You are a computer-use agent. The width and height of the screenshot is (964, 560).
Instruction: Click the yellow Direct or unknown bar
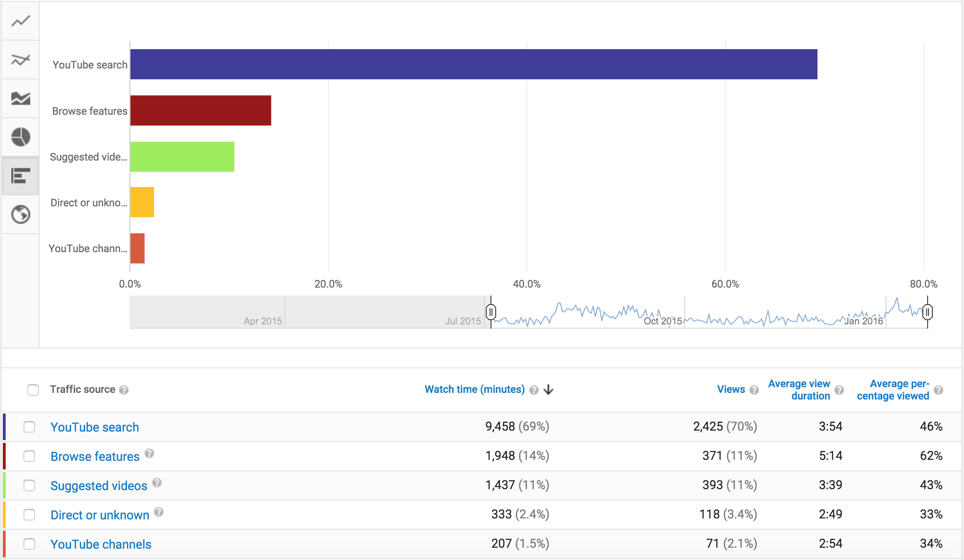tap(142, 202)
